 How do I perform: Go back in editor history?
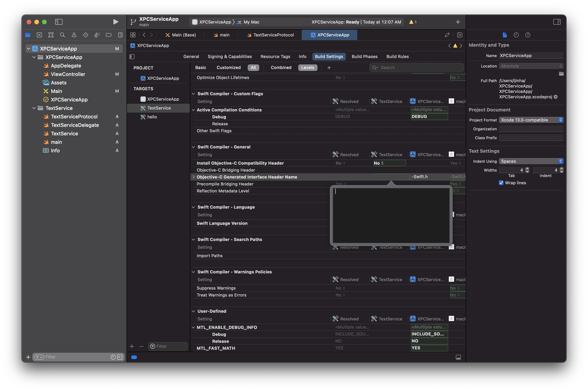[144, 35]
